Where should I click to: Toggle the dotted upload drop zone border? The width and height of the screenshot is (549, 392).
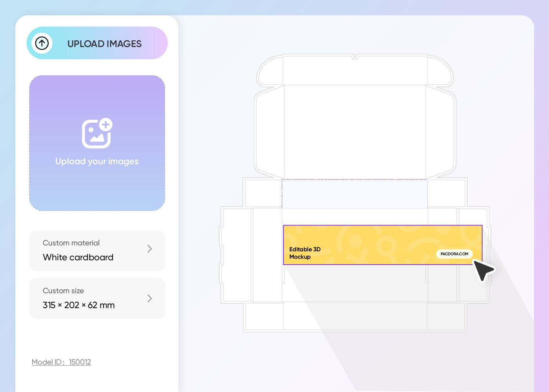(97, 143)
